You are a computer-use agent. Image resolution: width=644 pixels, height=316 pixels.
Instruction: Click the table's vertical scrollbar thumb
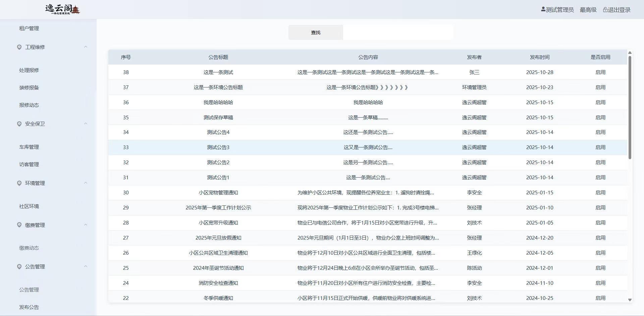pyautogui.click(x=630, y=107)
